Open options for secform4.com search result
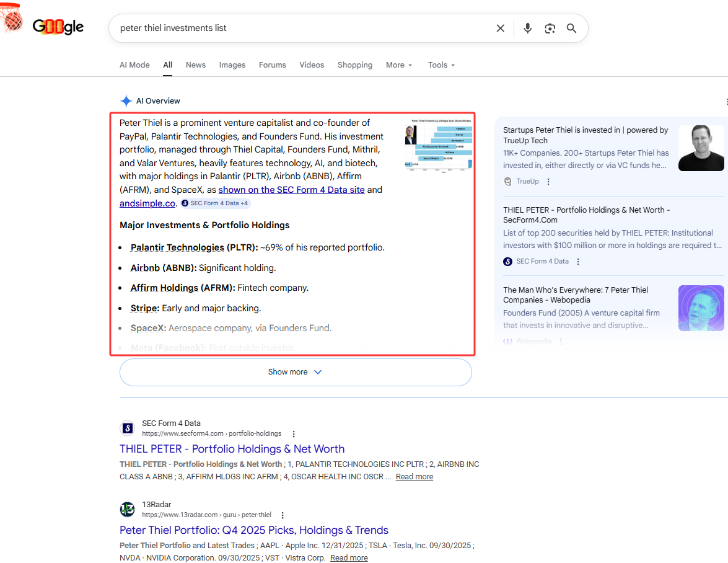The height and width of the screenshot is (563, 728). 294,434
